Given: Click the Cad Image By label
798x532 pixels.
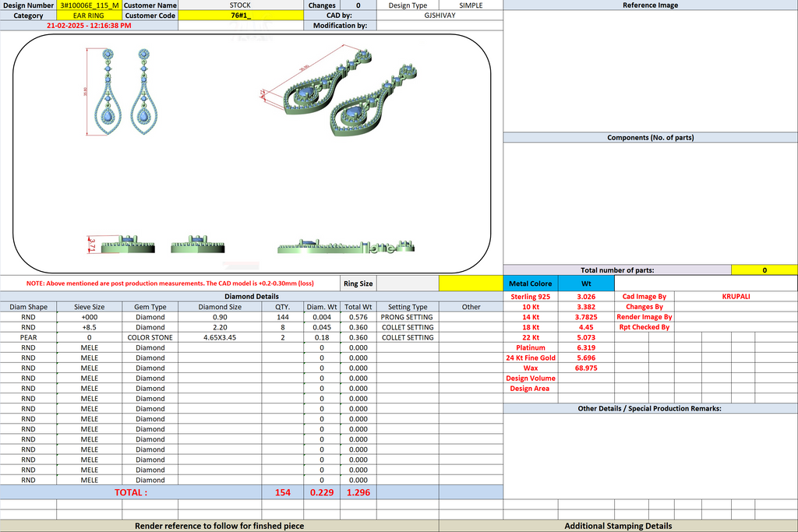Looking at the screenshot, I should (x=644, y=297).
